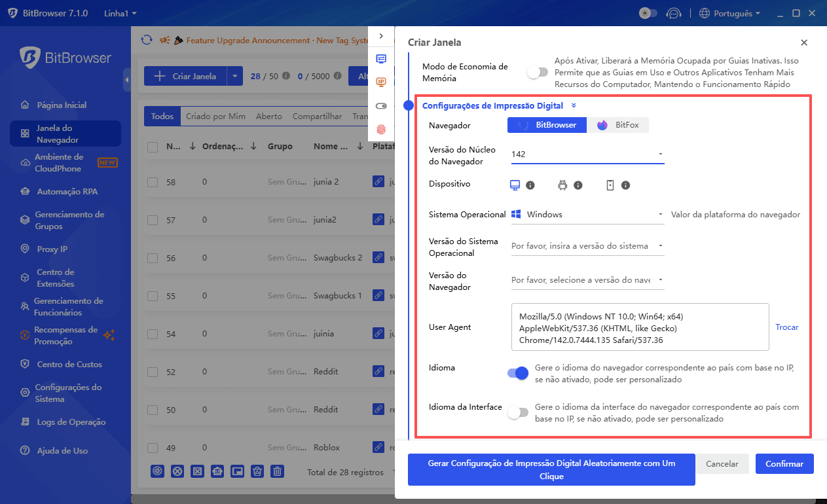Open the Português language dropdown
This screenshot has width=827, height=504.
click(x=729, y=13)
